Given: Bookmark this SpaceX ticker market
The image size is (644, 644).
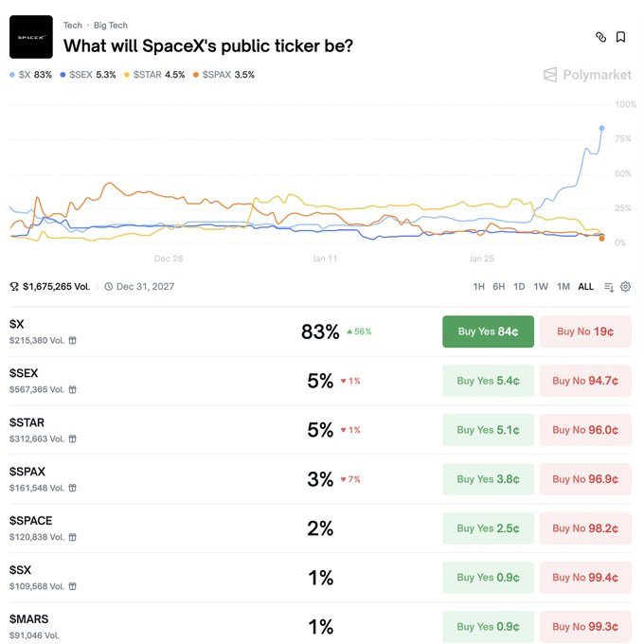Looking at the screenshot, I should (x=621, y=37).
